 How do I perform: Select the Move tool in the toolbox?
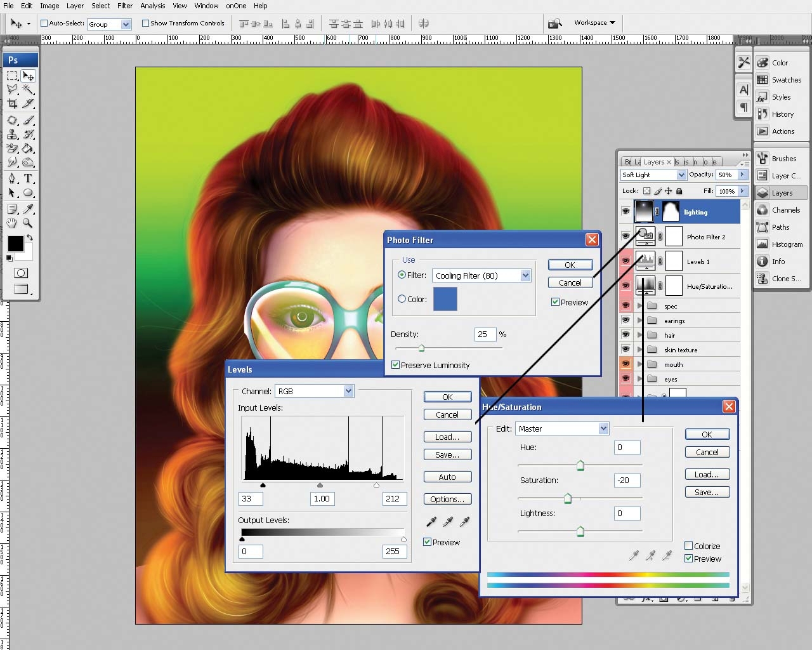28,76
